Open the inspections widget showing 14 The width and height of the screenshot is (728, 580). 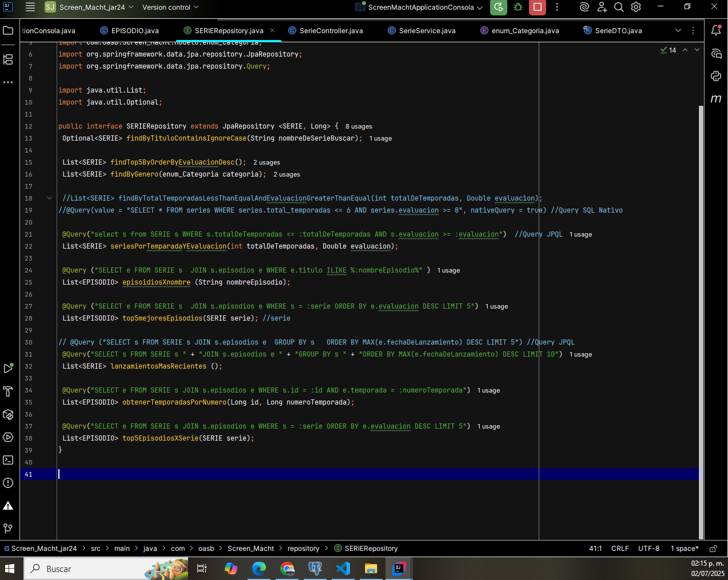(x=668, y=50)
